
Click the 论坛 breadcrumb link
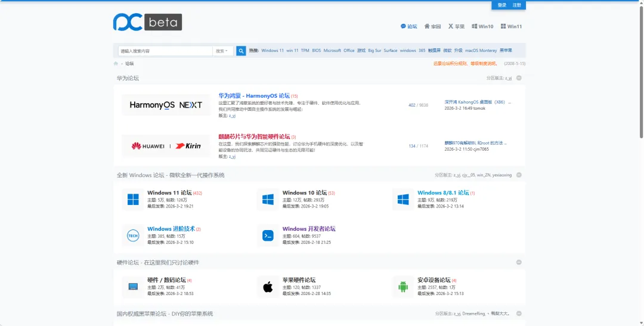pos(129,64)
